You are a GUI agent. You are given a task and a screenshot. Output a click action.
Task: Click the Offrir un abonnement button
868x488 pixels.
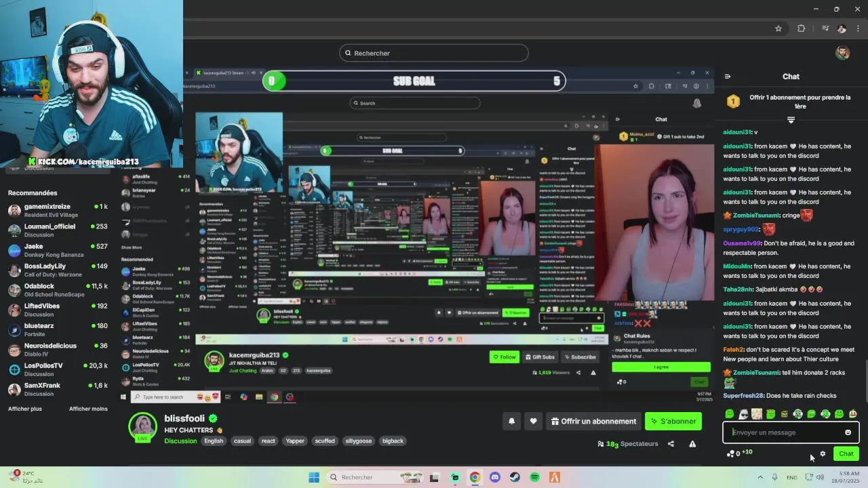coord(594,421)
